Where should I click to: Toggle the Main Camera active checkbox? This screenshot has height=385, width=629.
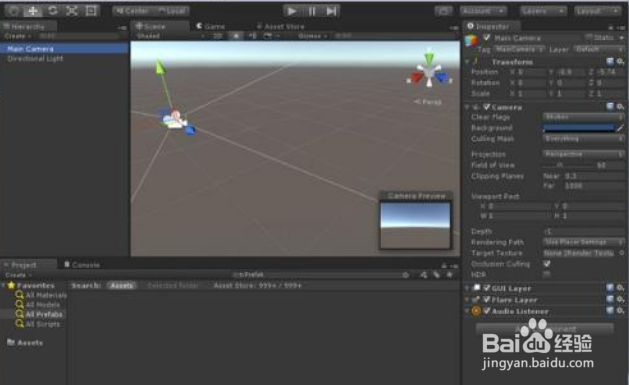point(487,38)
